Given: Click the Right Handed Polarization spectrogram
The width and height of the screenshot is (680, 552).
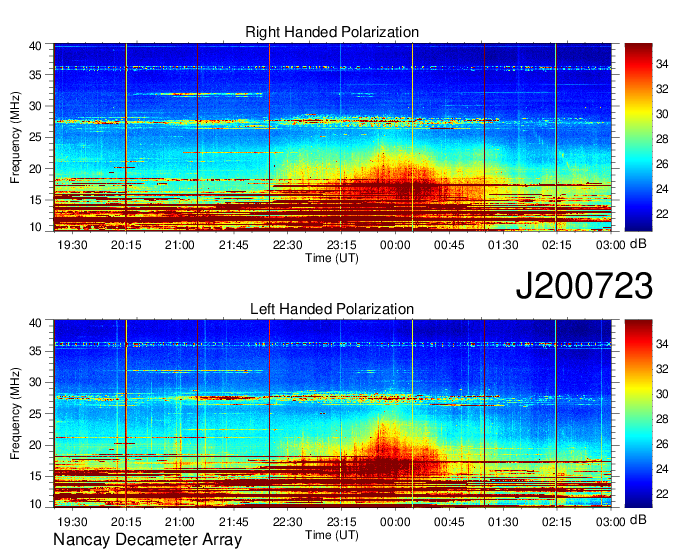Looking at the screenshot, I should click(x=333, y=137).
